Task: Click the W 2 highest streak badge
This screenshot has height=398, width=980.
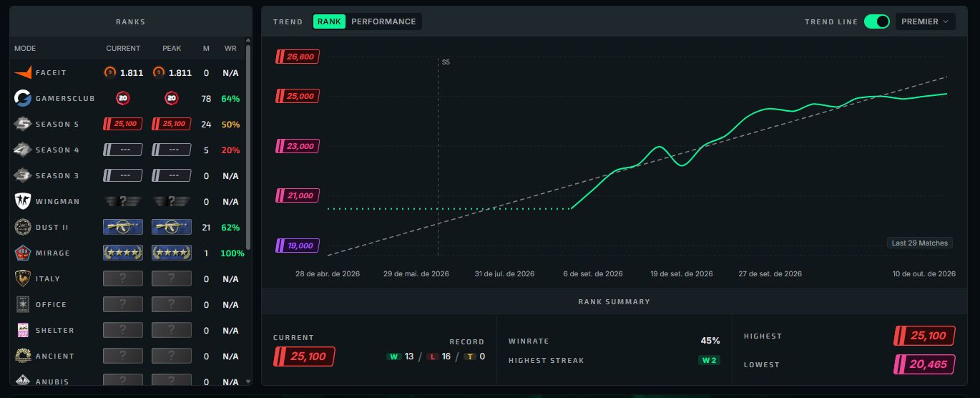Action: [x=709, y=360]
